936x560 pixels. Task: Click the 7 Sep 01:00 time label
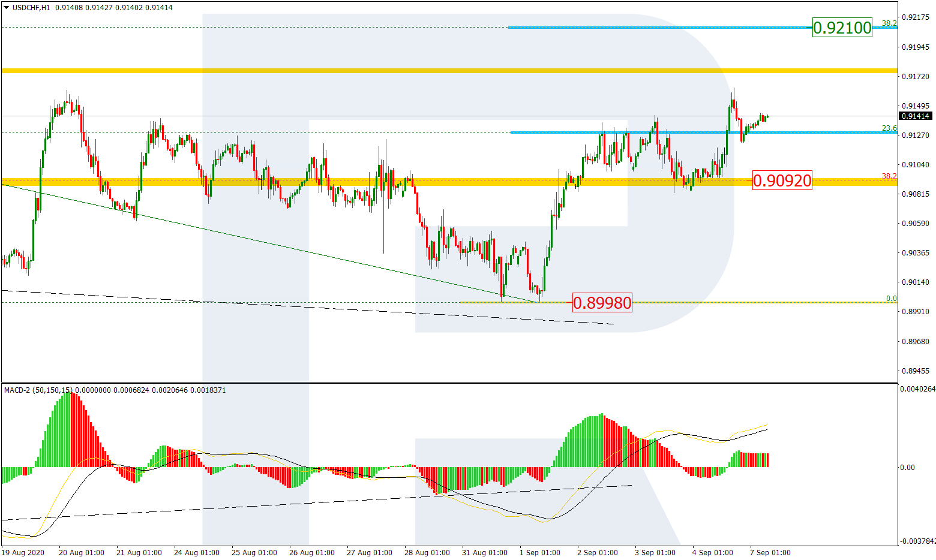point(770,553)
